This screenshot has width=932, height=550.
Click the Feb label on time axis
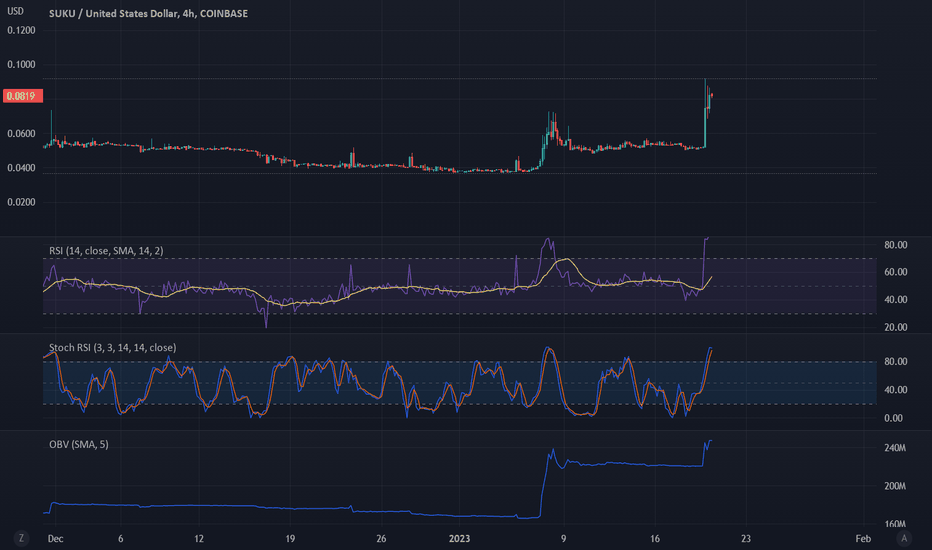[863, 539]
